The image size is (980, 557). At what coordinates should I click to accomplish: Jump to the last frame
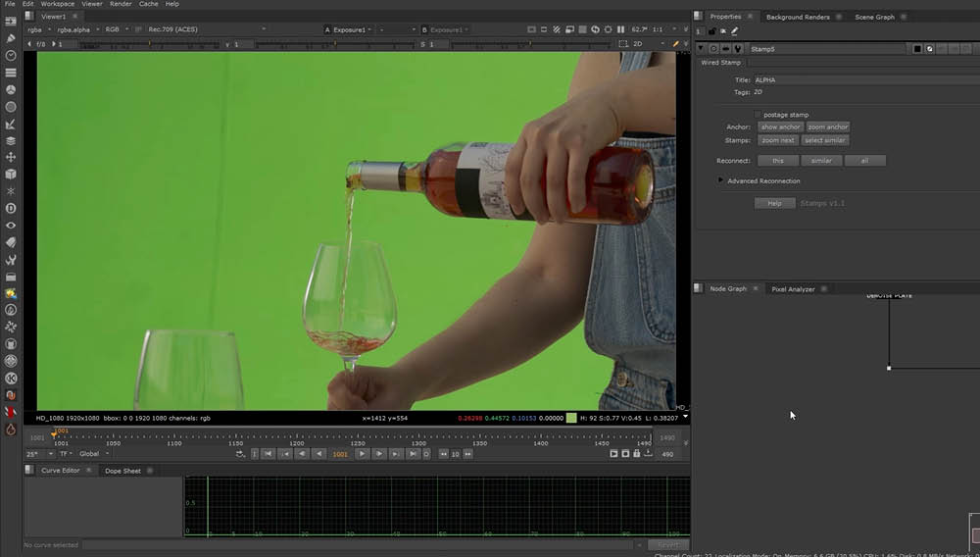pos(414,454)
